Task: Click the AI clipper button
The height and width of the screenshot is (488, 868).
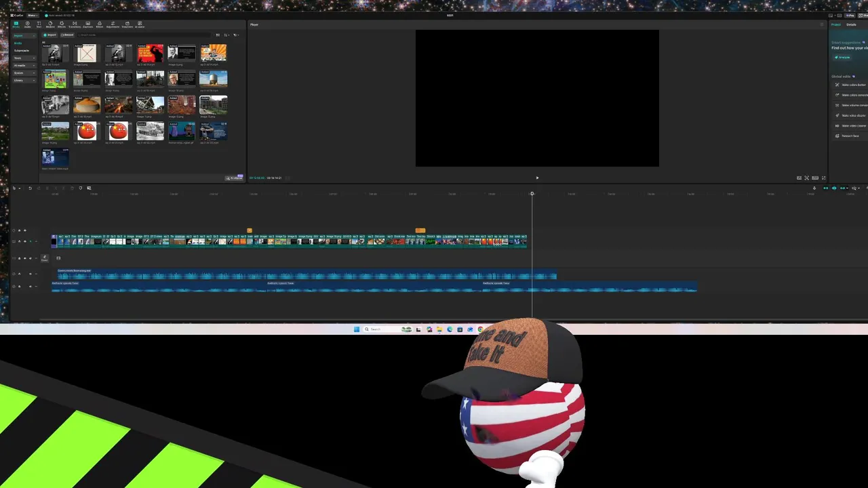Action: [x=235, y=178]
